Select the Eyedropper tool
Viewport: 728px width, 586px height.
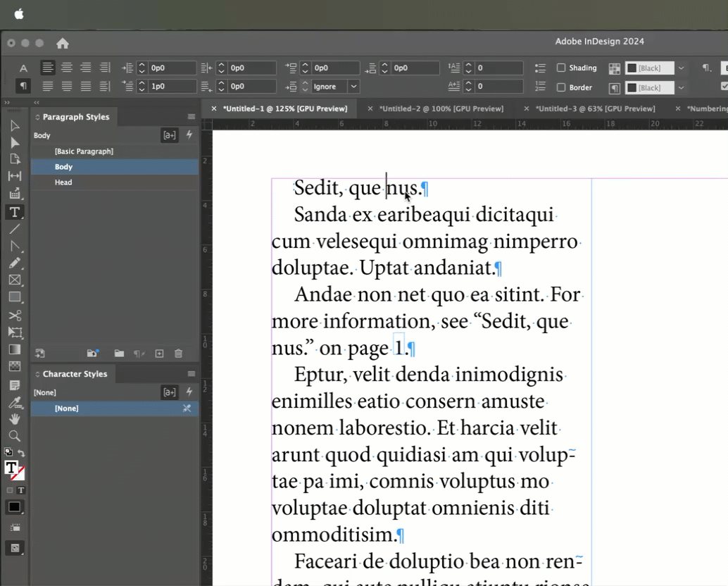[14, 403]
